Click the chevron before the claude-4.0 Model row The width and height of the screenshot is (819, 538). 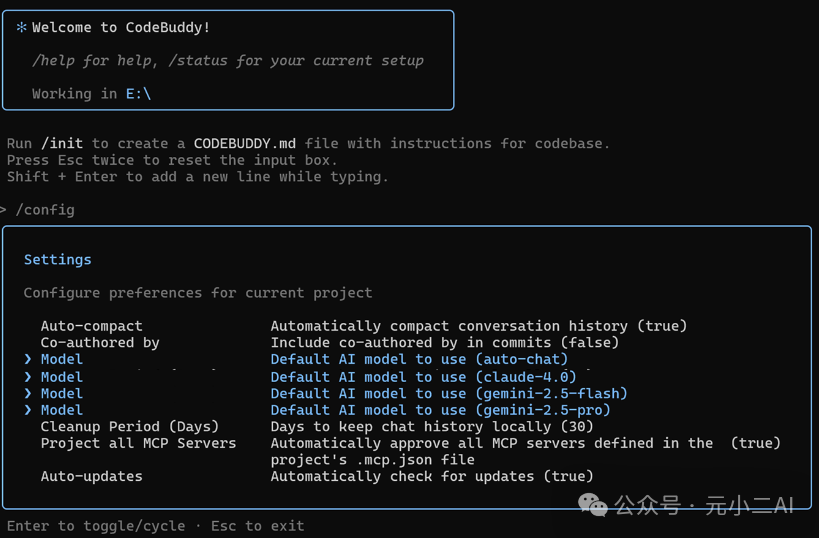pos(28,377)
